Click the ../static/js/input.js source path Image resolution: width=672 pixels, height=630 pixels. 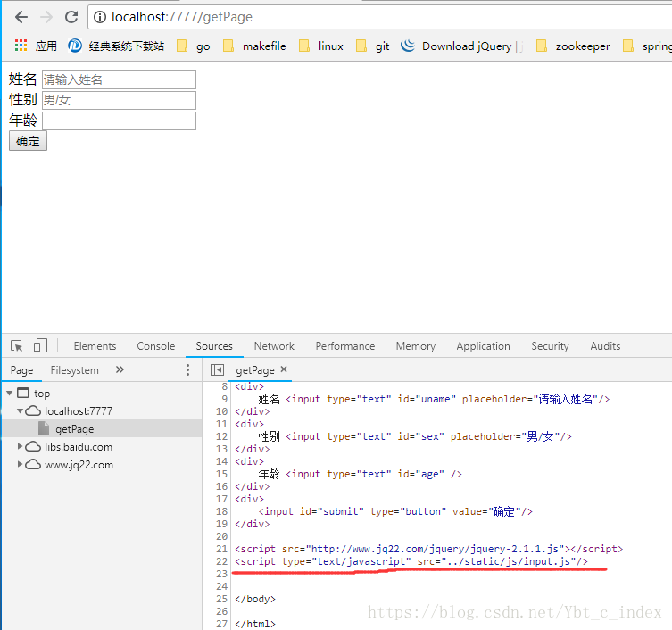pos(509,561)
